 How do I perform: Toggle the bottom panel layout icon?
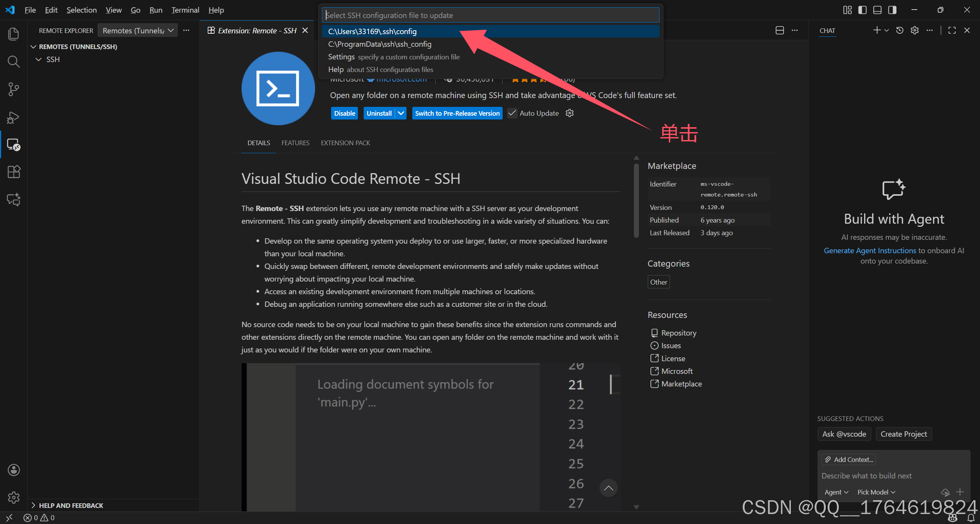[877, 10]
